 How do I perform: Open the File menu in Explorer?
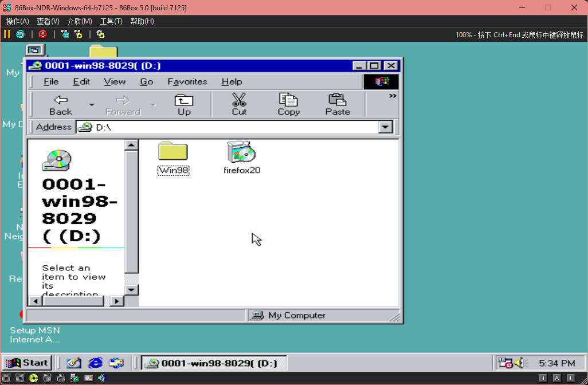pos(51,82)
